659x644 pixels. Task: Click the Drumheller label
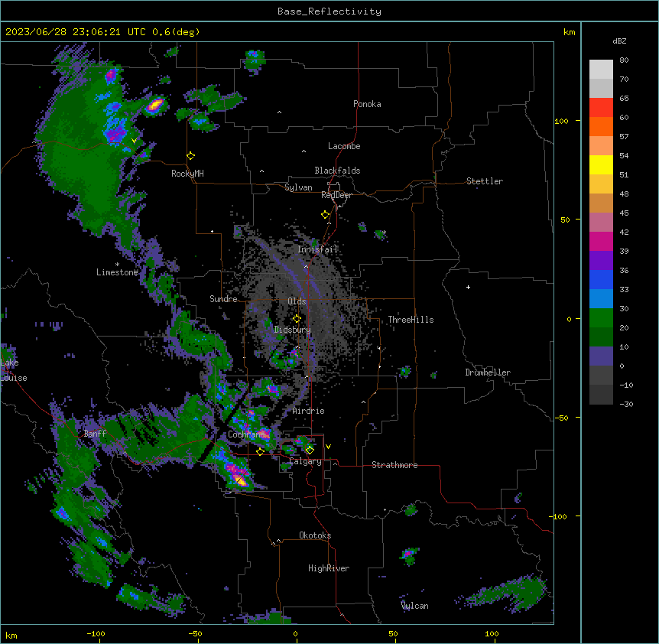(488, 372)
